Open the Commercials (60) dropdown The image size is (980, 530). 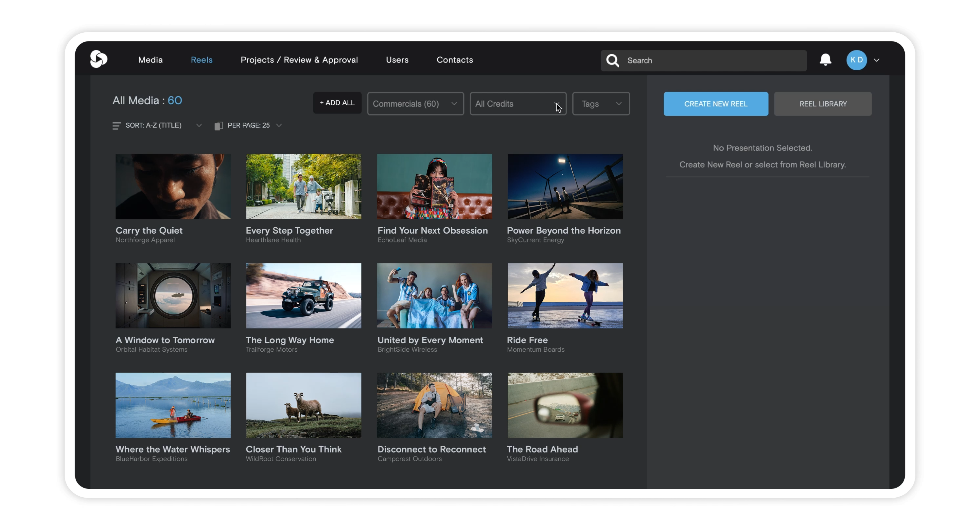pyautogui.click(x=415, y=103)
